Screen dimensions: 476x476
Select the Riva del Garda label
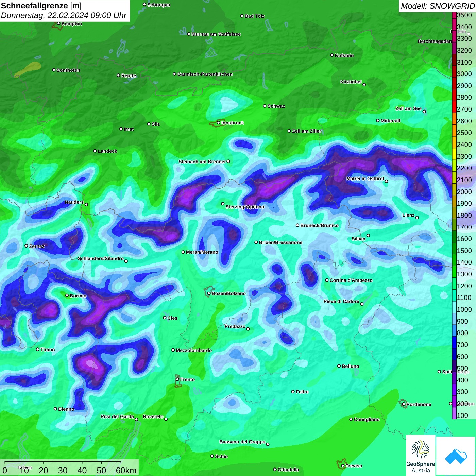(117, 417)
